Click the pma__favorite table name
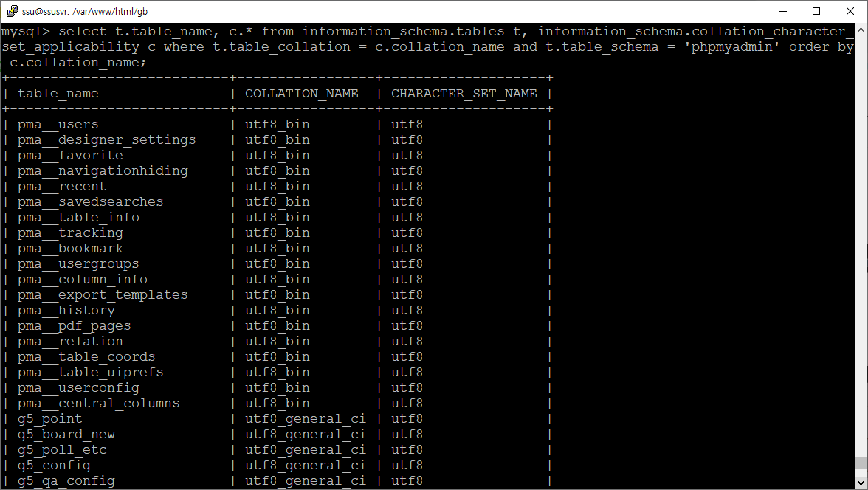This screenshot has height=490, width=868. (x=70, y=156)
